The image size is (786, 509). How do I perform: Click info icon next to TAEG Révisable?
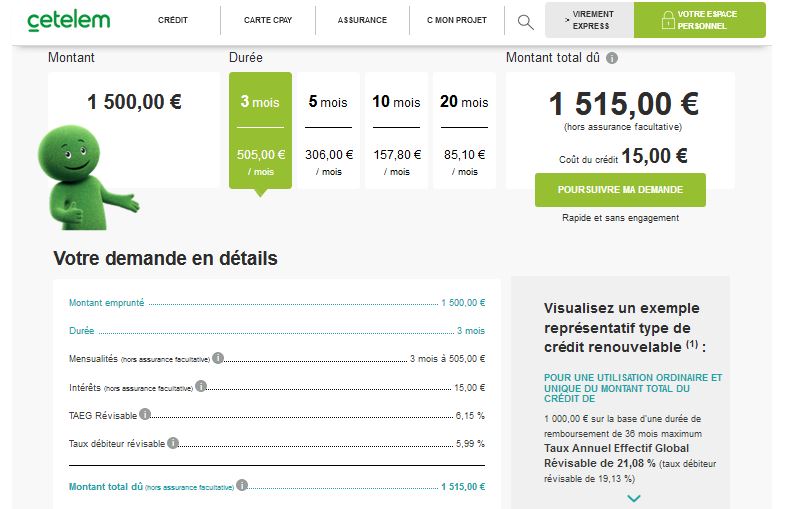tap(145, 414)
